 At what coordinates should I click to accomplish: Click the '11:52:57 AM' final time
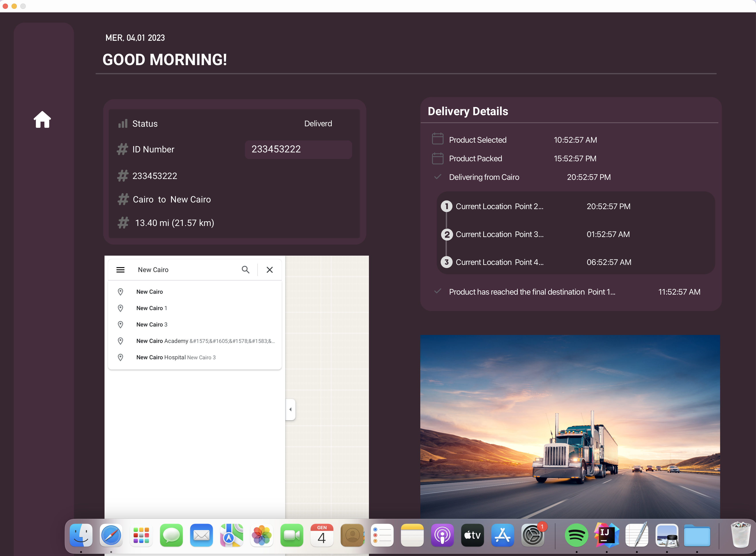coord(679,292)
